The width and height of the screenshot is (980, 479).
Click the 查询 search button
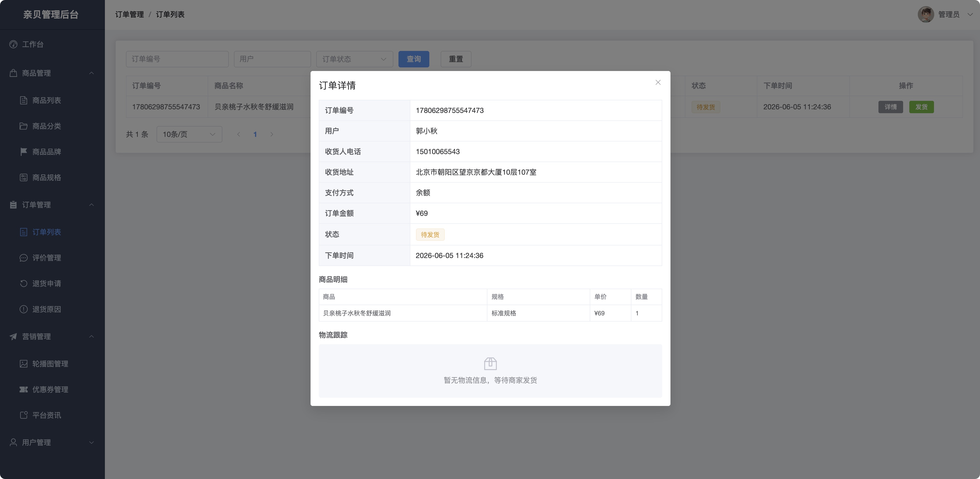(414, 59)
